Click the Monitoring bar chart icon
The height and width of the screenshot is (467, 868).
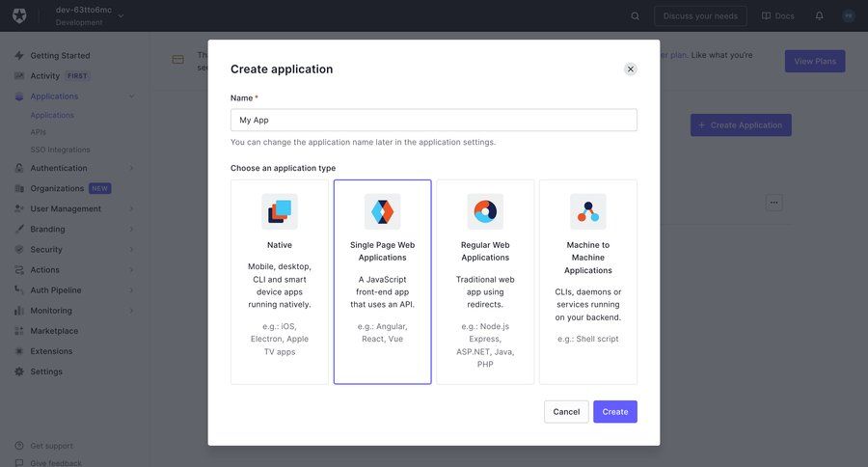[x=19, y=311]
